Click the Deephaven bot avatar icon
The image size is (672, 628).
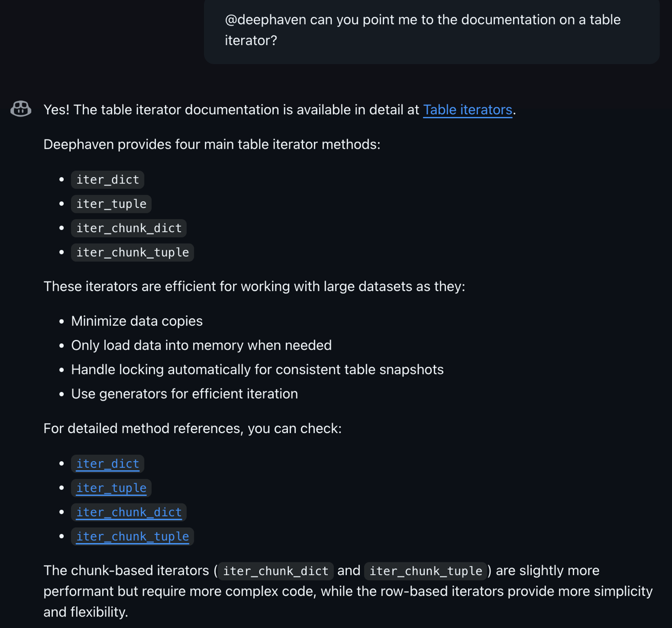pyautogui.click(x=21, y=109)
